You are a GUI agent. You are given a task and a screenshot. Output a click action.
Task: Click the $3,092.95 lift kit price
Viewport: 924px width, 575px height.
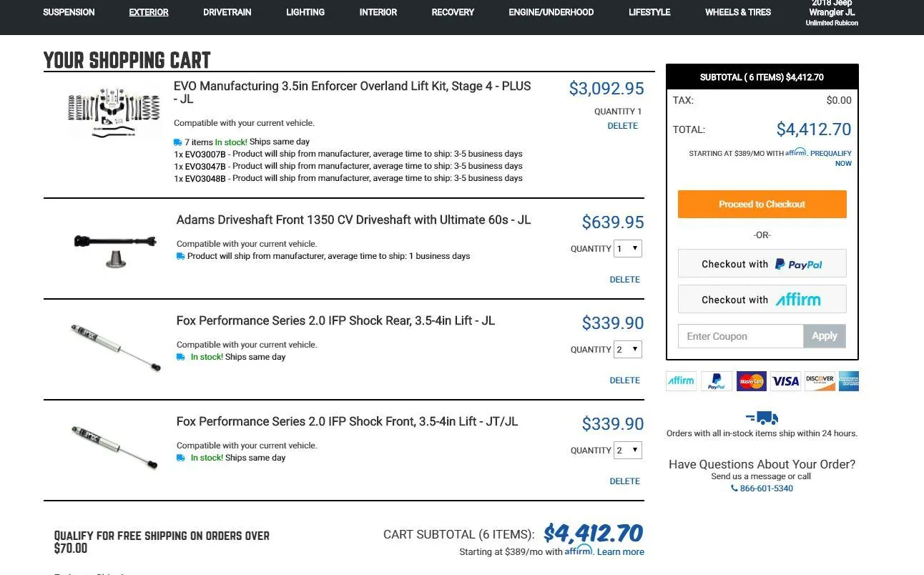coord(606,89)
